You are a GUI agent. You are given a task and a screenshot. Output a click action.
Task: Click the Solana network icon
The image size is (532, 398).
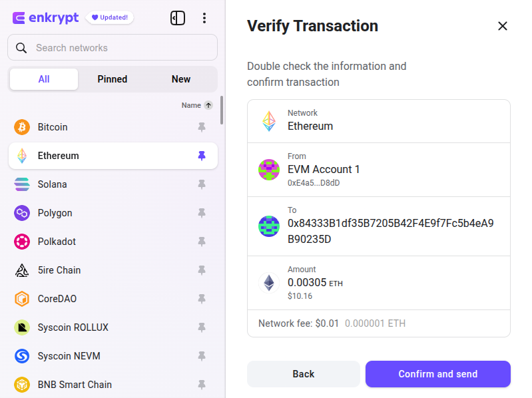(22, 184)
